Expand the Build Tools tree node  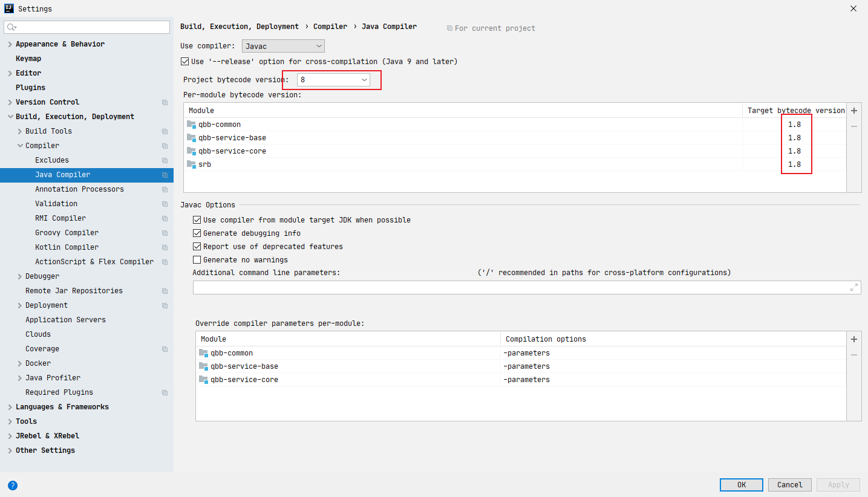pos(20,131)
